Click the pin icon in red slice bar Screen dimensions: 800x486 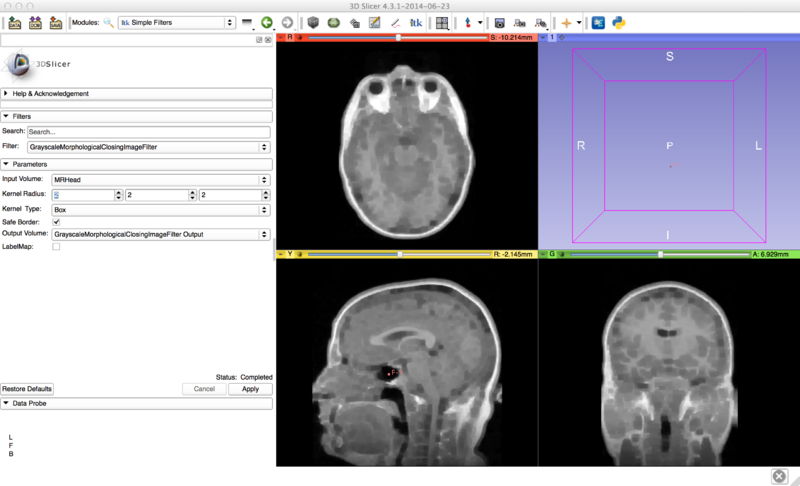point(281,37)
